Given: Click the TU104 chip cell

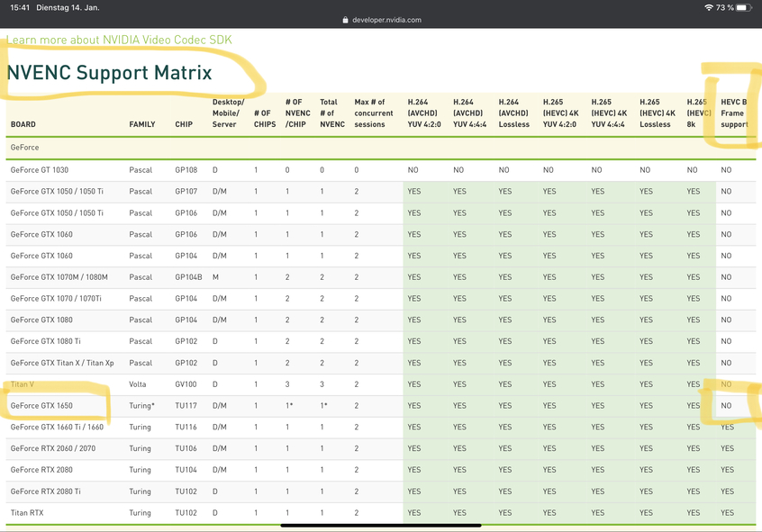Looking at the screenshot, I should (186, 470).
